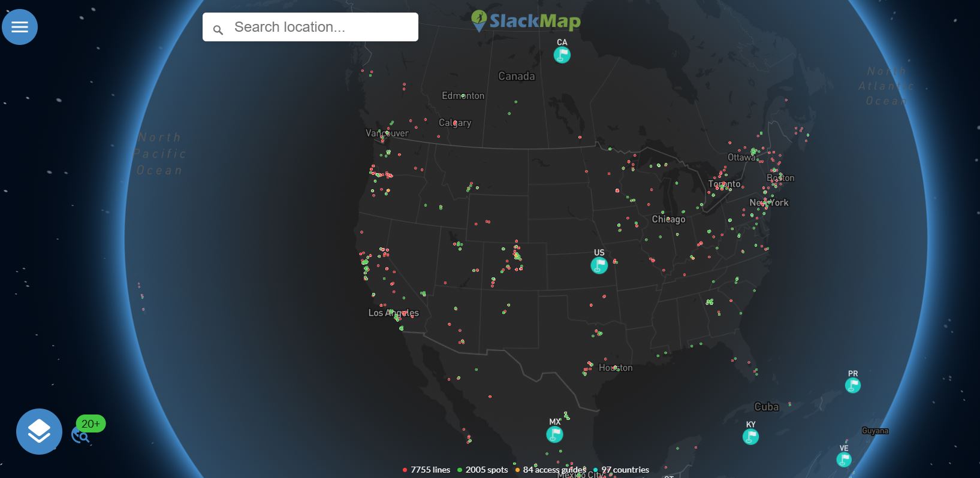Click the New York city label
The image size is (980, 478).
click(769, 202)
